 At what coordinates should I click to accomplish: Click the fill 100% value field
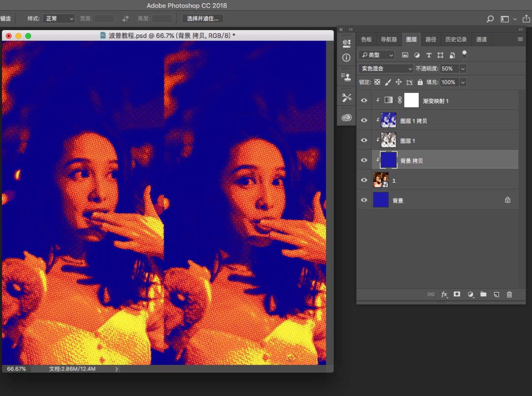[x=450, y=82]
